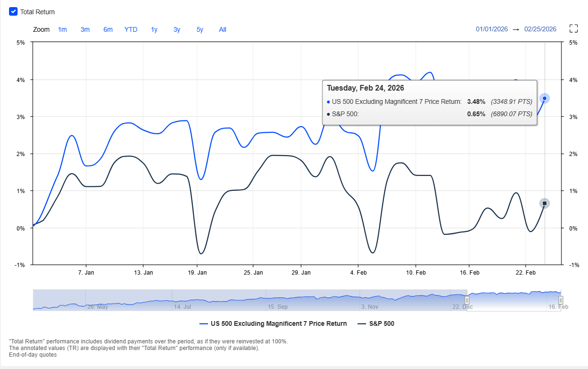Show All time range
Screen dimensions: 588x369
(x=222, y=29)
